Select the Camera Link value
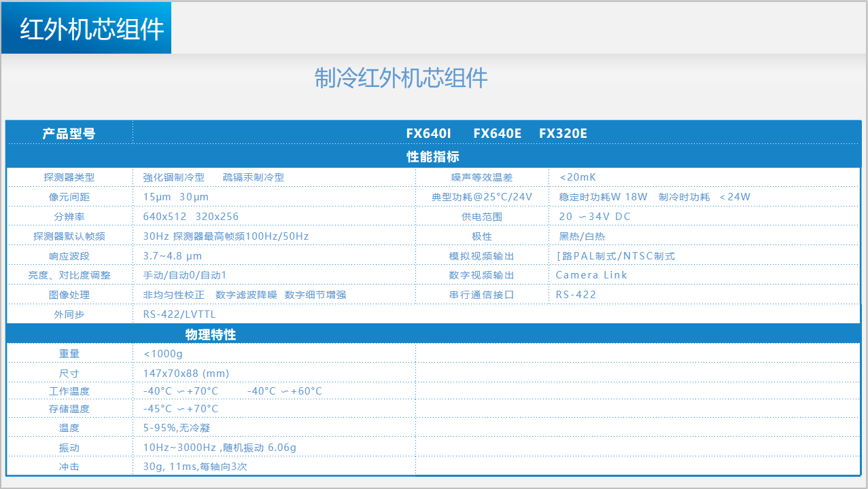The height and width of the screenshot is (489, 868). (x=591, y=275)
